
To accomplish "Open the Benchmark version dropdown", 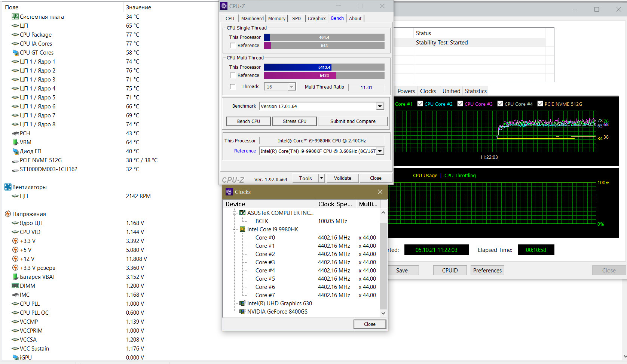I will (380, 106).
